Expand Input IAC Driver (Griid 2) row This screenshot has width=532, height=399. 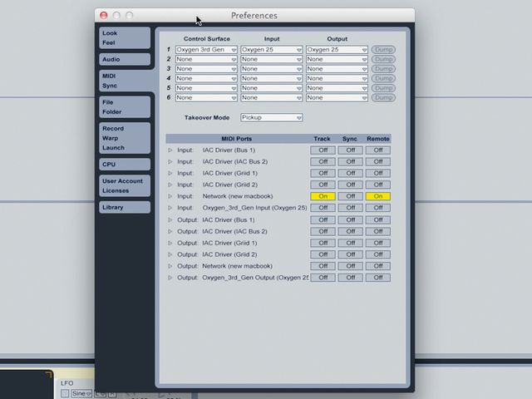170,185
